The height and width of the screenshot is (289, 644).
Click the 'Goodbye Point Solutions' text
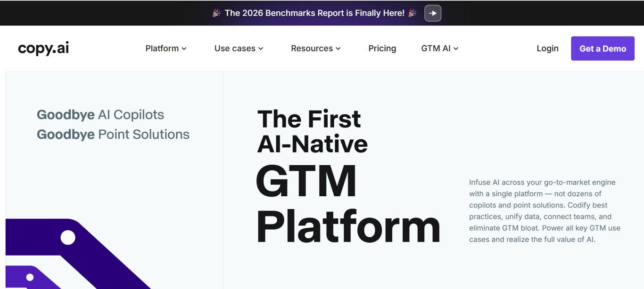(x=113, y=134)
